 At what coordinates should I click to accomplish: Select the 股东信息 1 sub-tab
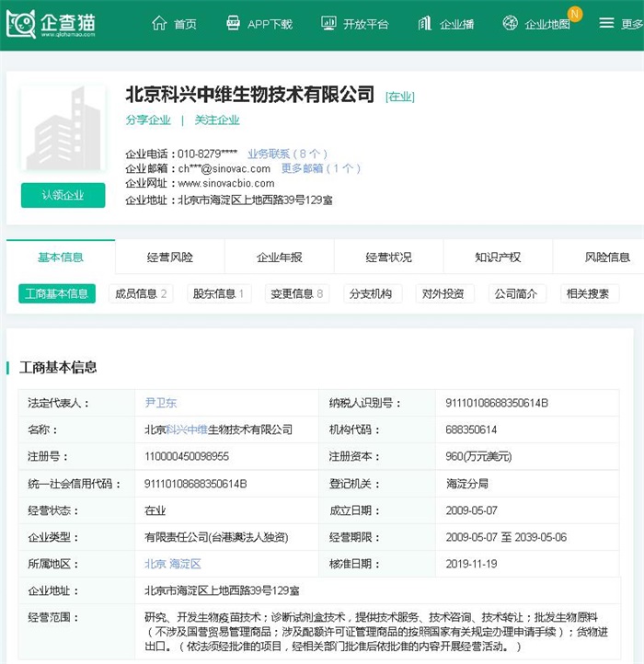click(219, 293)
